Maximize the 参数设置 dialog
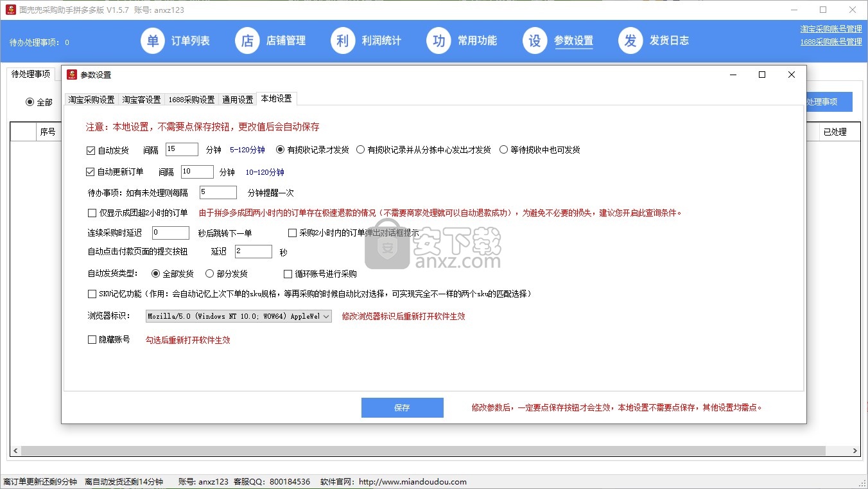The height and width of the screenshot is (489, 868). coord(762,75)
